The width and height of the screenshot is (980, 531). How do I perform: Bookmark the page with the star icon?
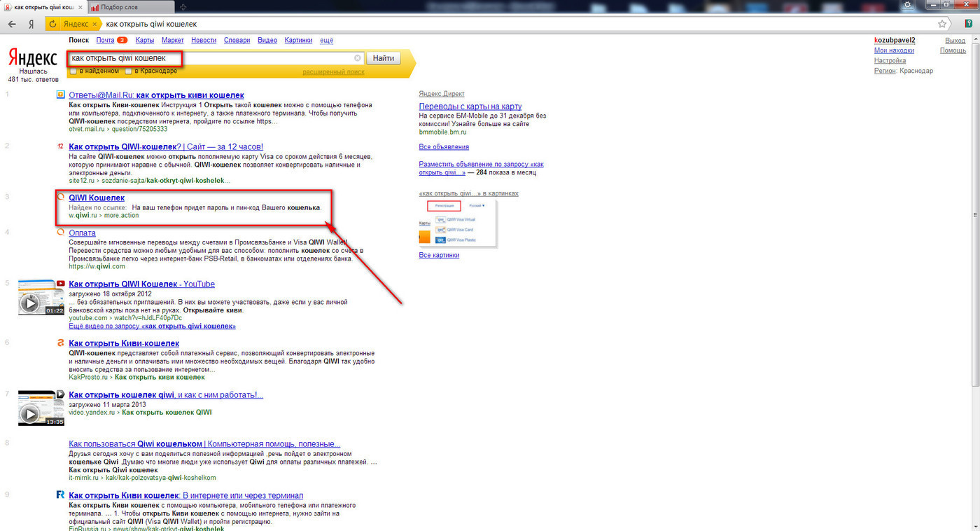click(942, 24)
